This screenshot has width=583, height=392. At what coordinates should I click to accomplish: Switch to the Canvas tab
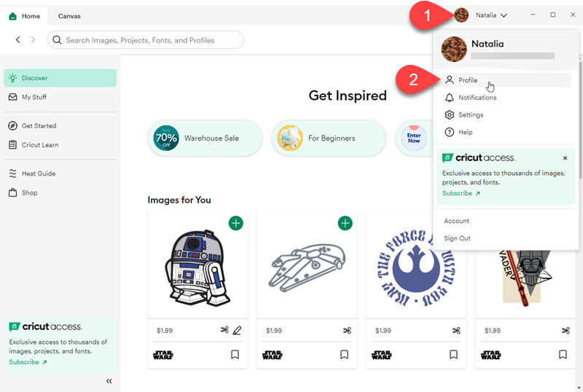(69, 16)
